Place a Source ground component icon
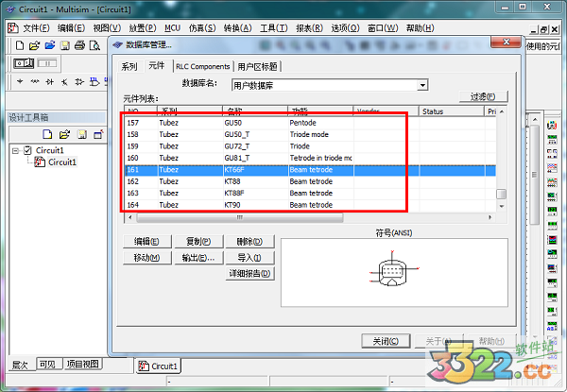This screenshot has width=567, height=392. pyautogui.click(x=20, y=82)
